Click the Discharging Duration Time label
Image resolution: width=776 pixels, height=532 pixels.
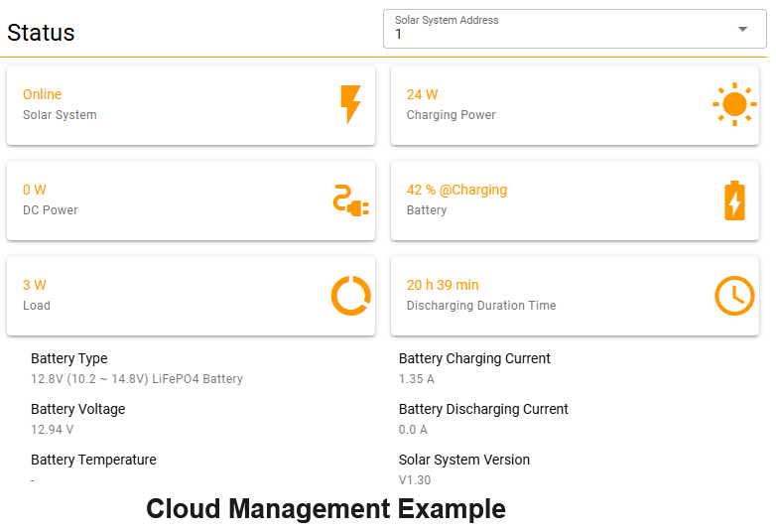[x=481, y=306]
